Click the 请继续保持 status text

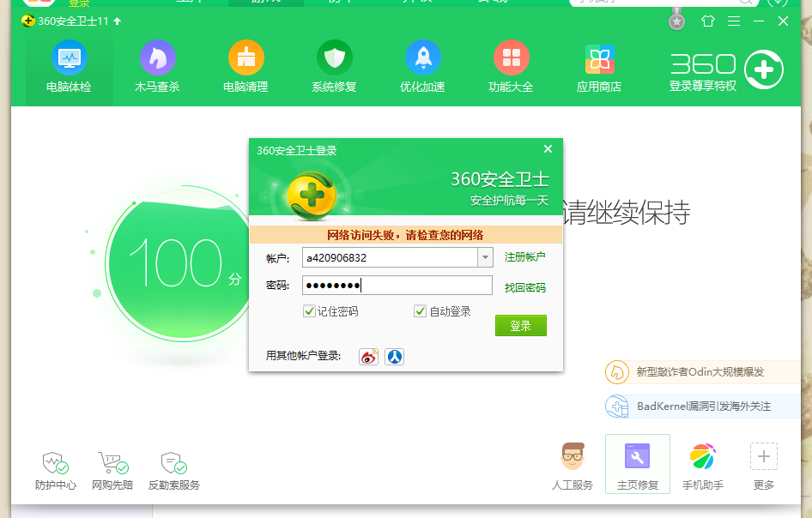coord(626,212)
